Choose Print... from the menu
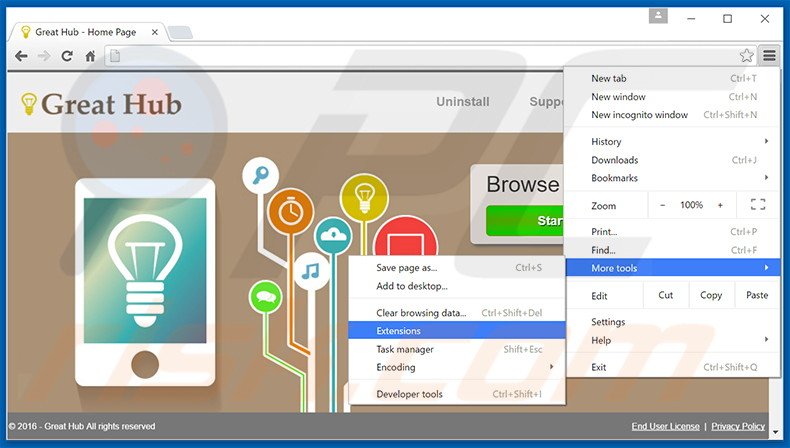790x448 pixels. point(673,231)
